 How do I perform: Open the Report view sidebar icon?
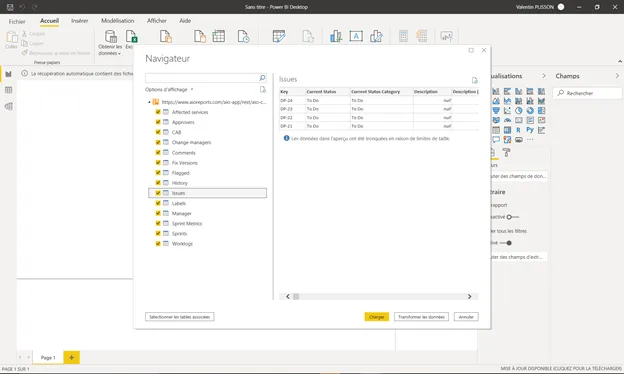[8, 74]
